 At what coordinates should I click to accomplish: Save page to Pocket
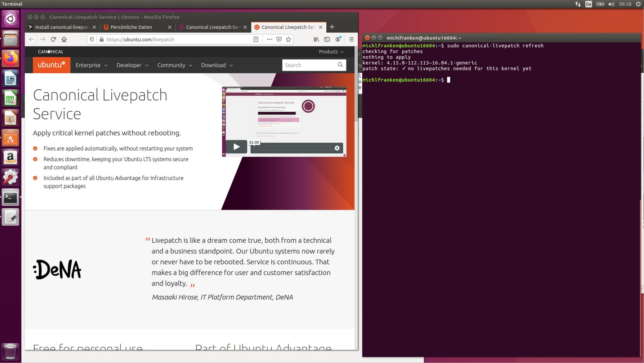coord(279,39)
